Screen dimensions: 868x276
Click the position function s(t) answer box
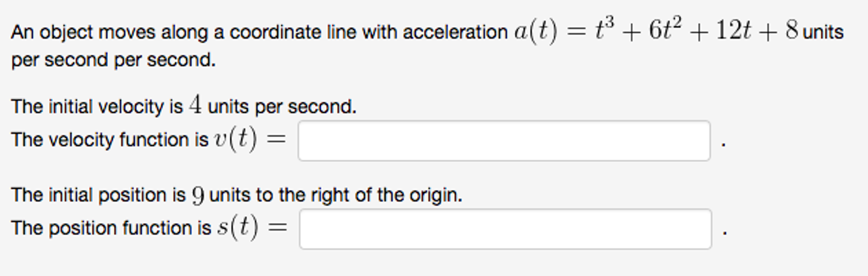click(505, 229)
